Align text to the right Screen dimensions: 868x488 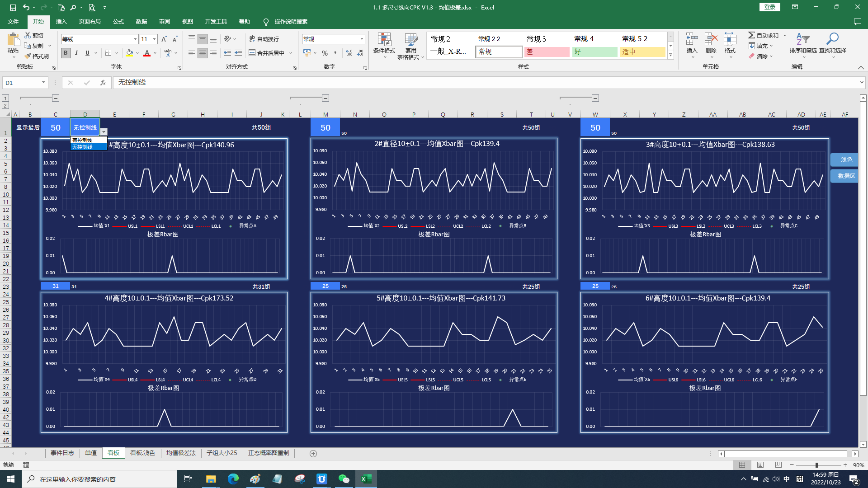213,53
